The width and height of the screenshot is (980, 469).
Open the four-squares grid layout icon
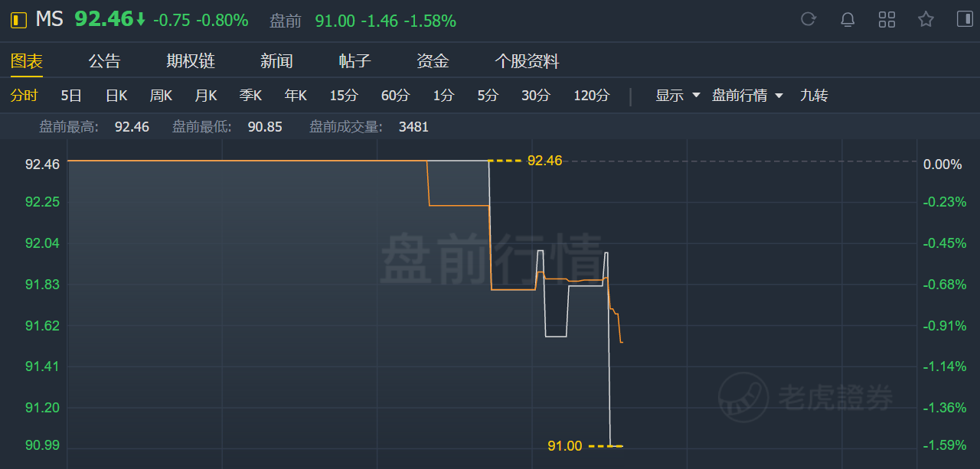[887, 19]
